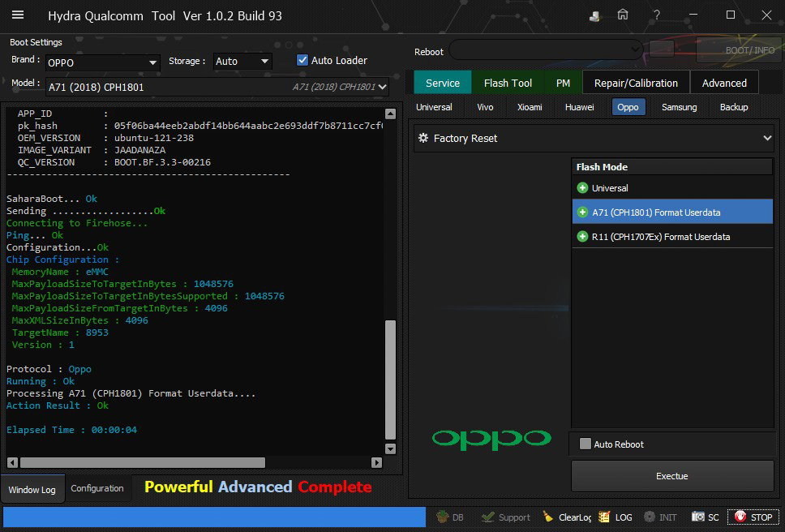
Task: Open the Brand dropdown showing OPPO
Action: click(102, 62)
